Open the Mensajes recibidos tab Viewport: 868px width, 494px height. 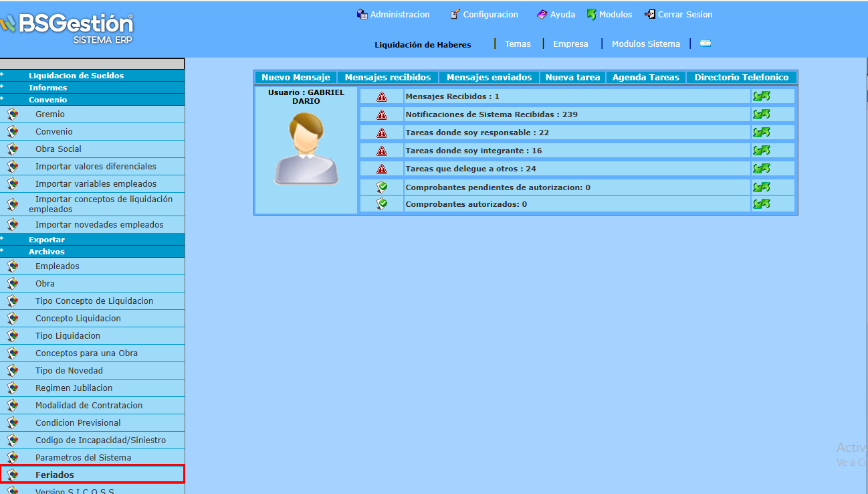(388, 78)
